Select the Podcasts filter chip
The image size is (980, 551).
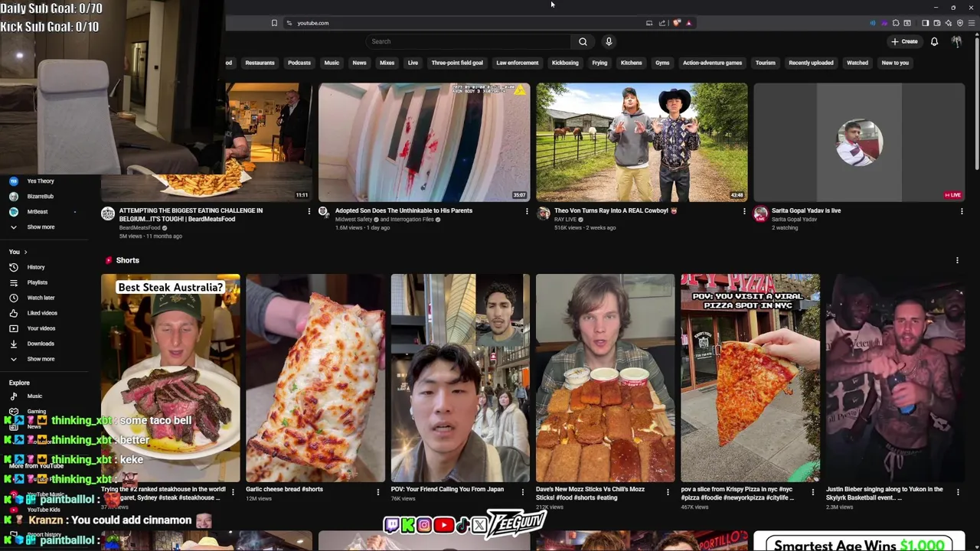(299, 63)
